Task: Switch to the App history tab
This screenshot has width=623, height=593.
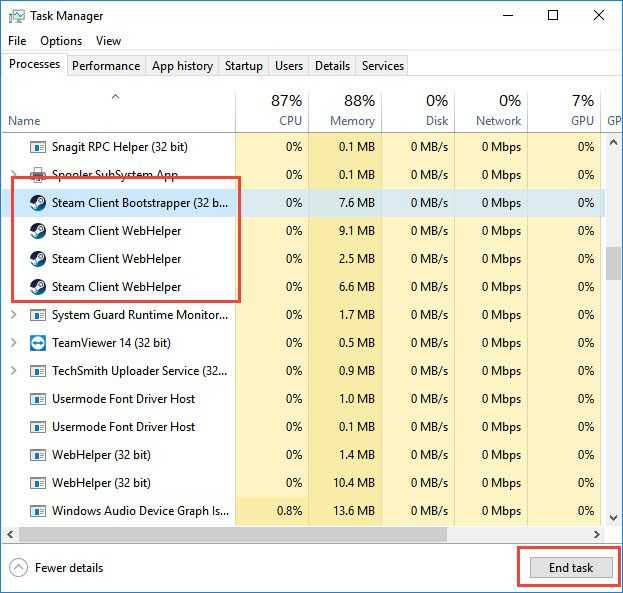Action: pos(182,66)
